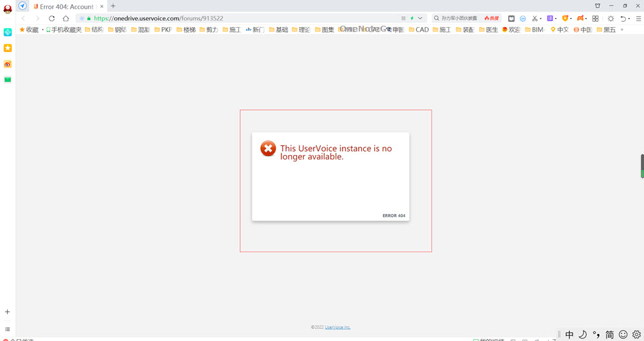
Task: Click the mushroom avatar profile icon
Action: click(x=7, y=10)
